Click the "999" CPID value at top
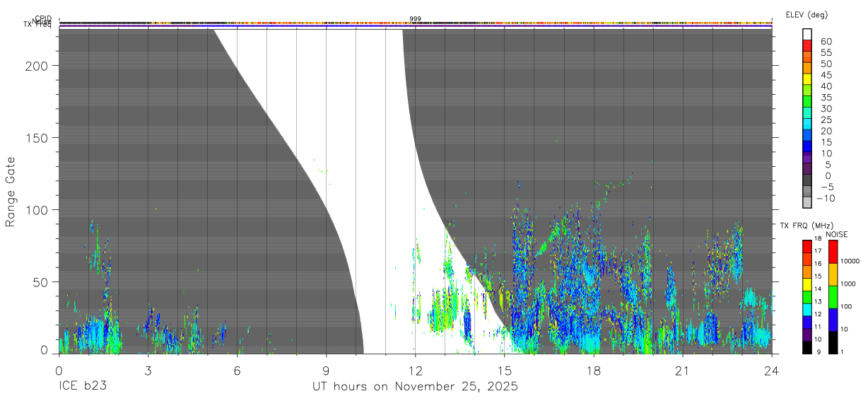 tap(416, 19)
